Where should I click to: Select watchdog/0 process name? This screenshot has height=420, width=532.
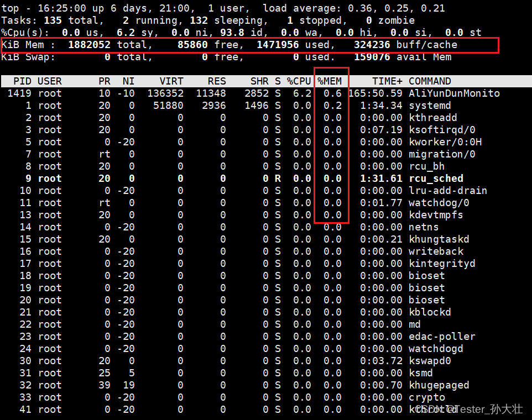tap(439, 203)
